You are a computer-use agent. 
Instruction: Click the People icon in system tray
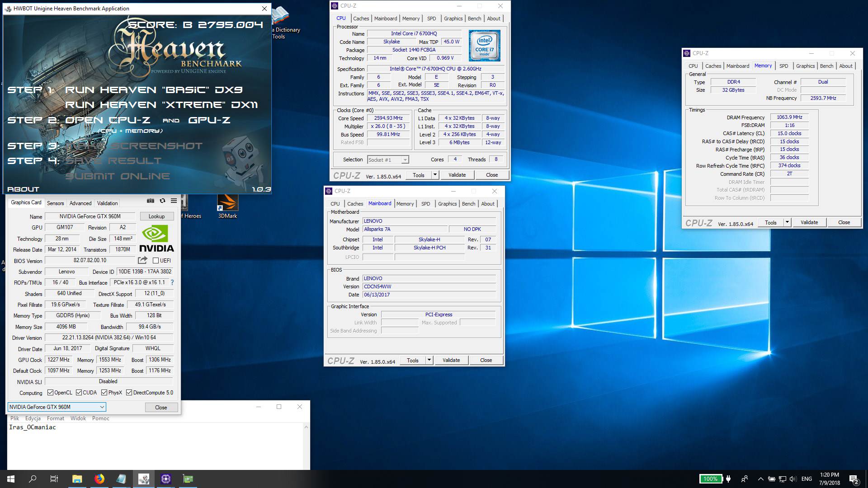tap(744, 479)
